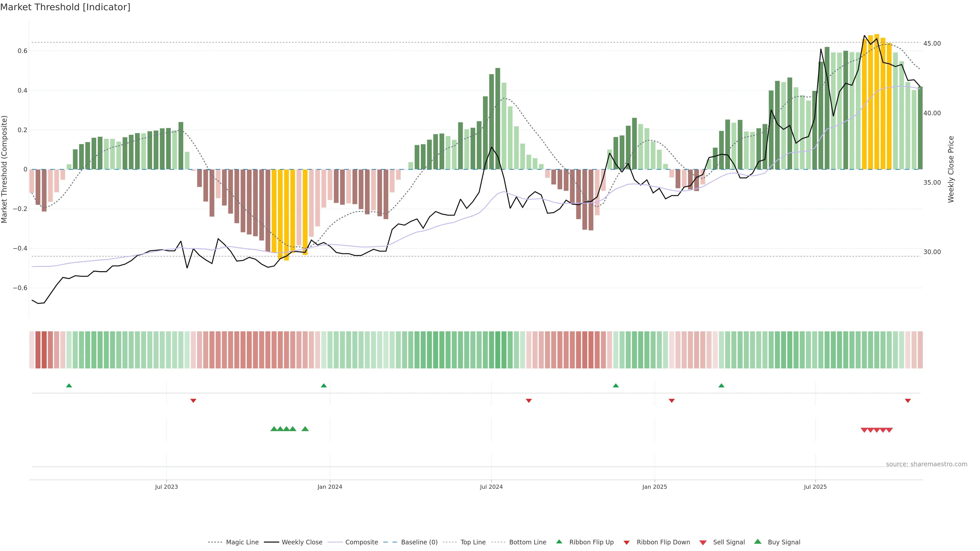Viewport: 980px width, 551px height.
Task: Click Baseline (0) legend item
Action: click(419, 542)
